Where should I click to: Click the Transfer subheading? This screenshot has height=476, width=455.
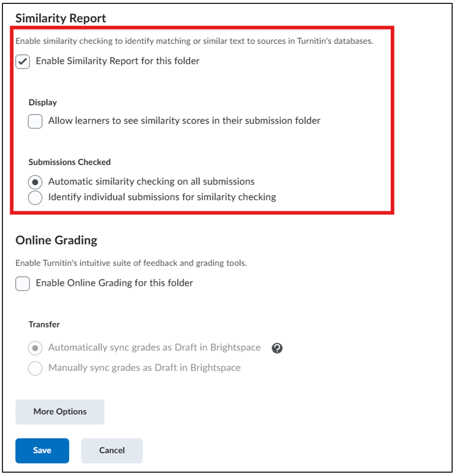click(x=44, y=325)
